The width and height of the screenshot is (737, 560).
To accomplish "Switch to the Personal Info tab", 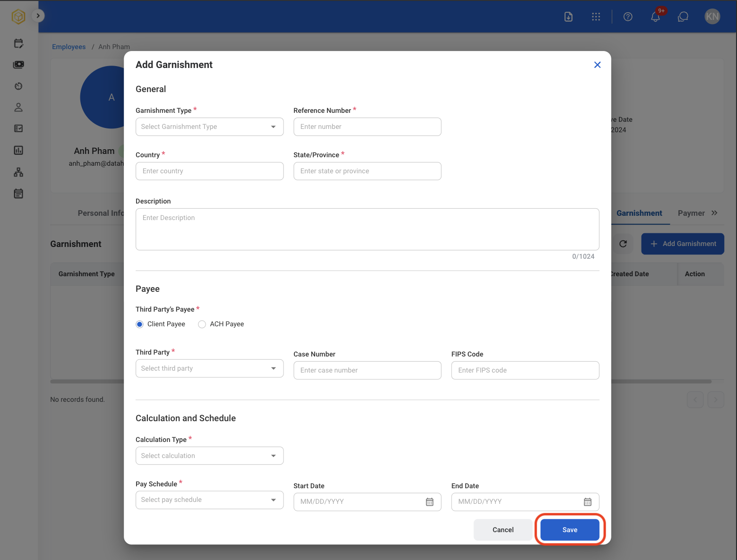I will (x=101, y=213).
